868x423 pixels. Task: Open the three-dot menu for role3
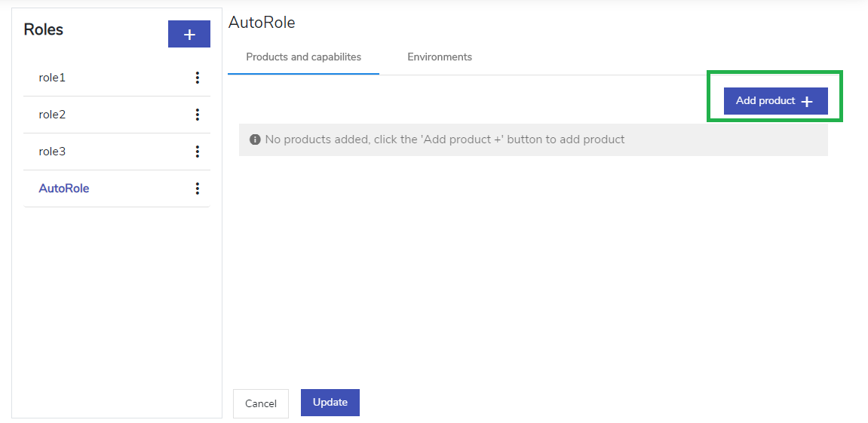197,151
